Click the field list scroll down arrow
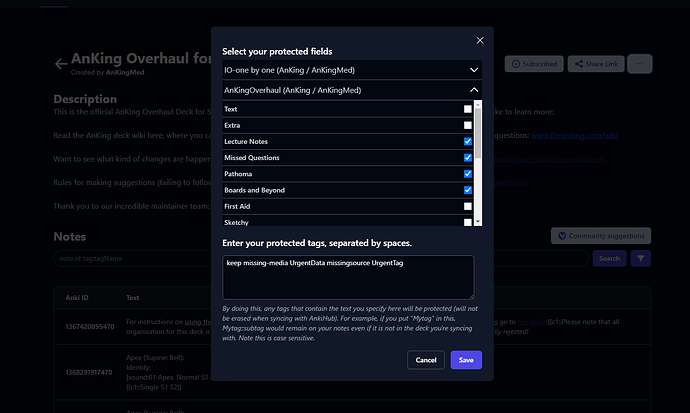The height and width of the screenshot is (413, 690). coord(478,222)
